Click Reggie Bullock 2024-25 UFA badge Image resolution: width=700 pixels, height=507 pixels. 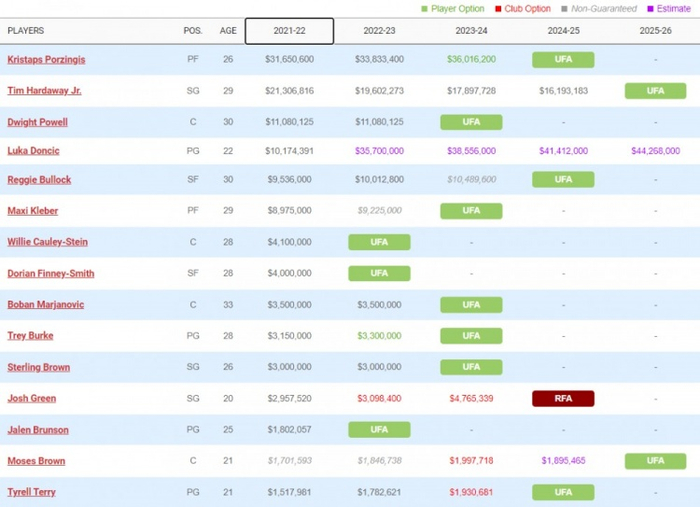[x=563, y=179]
